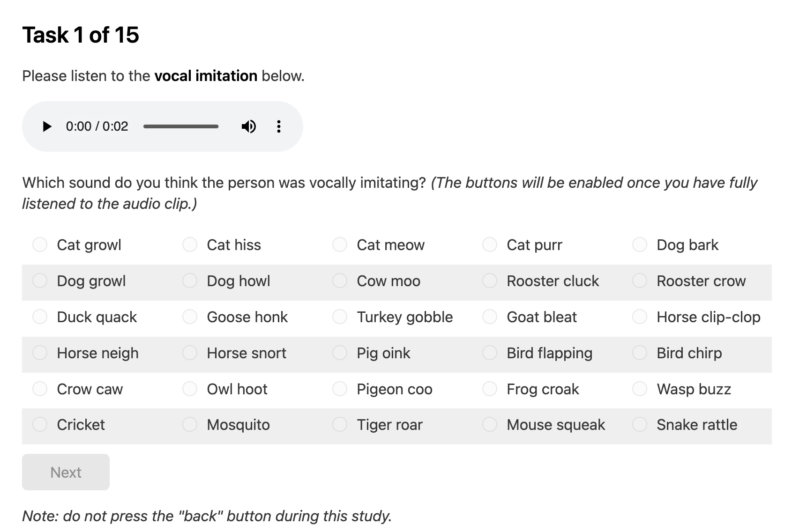Select the Frog croak radio button

point(490,389)
